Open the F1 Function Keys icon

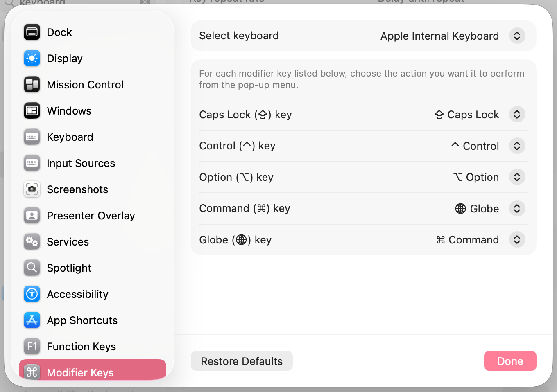(x=32, y=347)
